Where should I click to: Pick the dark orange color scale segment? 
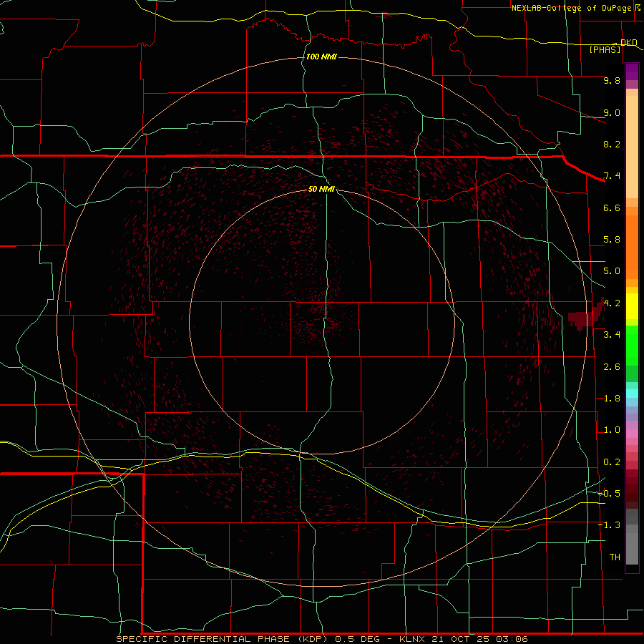pyautogui.click(x=632, y=246)
